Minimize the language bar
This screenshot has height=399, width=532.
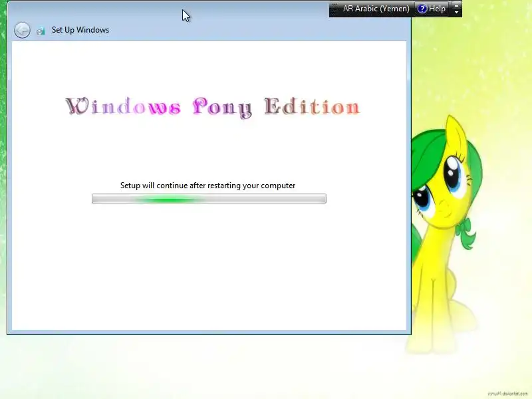[x=457, y=5]
